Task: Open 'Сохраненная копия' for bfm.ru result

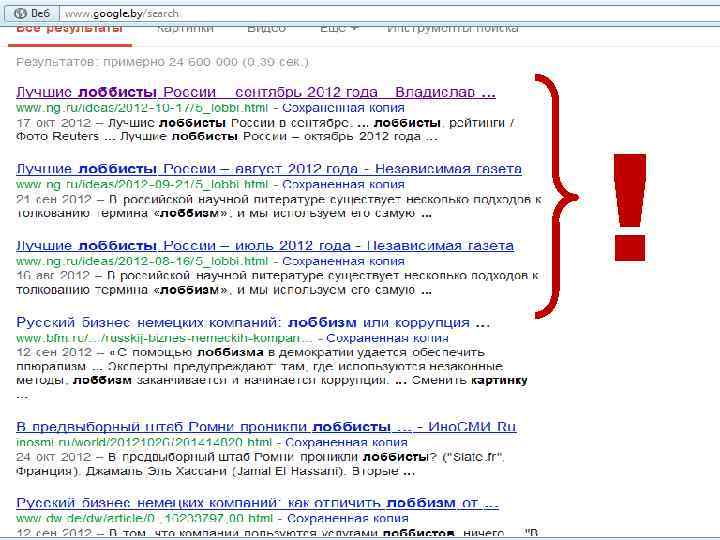Action: (x=387, y=338)
